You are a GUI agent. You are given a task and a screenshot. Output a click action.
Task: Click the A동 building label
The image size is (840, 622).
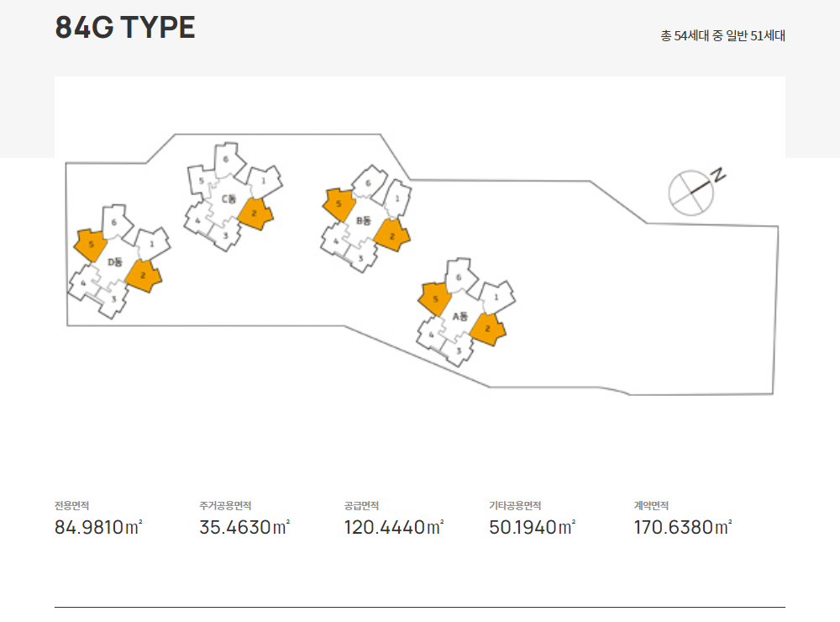460,316
